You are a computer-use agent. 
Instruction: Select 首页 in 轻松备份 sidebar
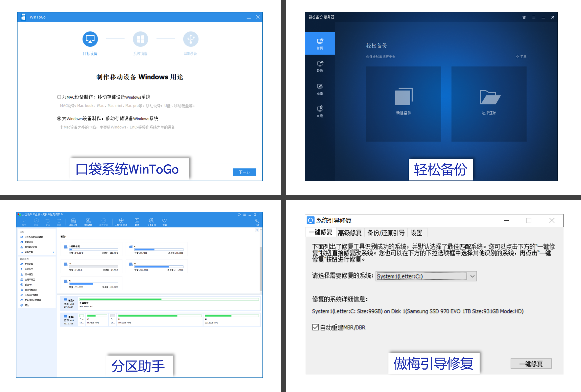coord(320,43)
